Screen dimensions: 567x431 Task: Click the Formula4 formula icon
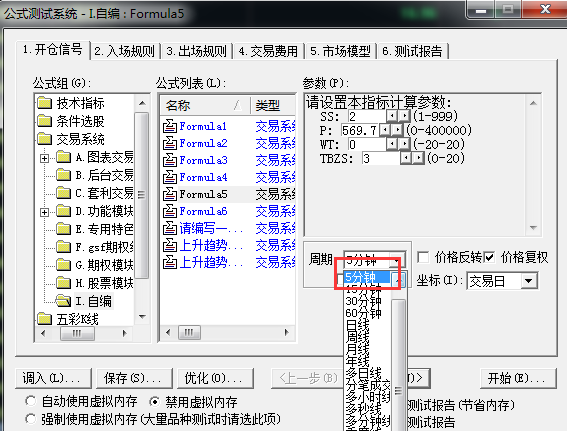click(170, 177)
